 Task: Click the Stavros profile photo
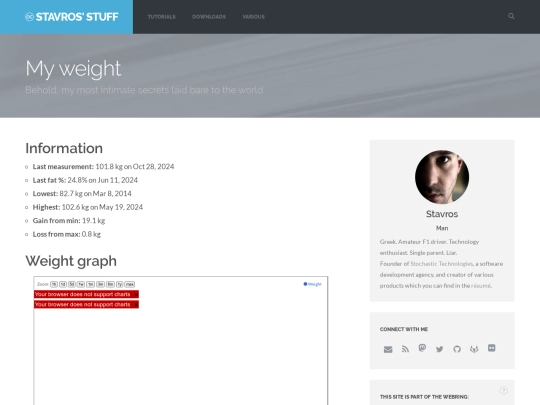click(442, 177)
